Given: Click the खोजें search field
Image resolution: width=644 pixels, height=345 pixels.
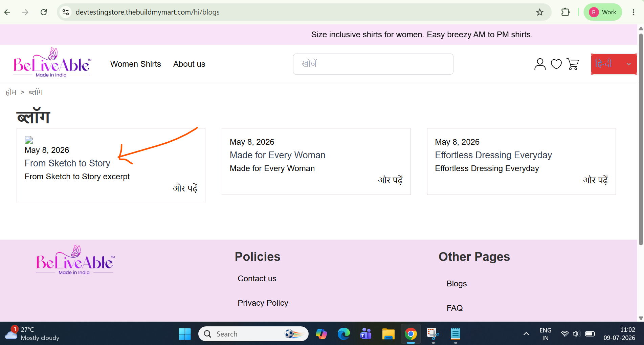Looking at the screenshot, I should [x=373, y=64].
